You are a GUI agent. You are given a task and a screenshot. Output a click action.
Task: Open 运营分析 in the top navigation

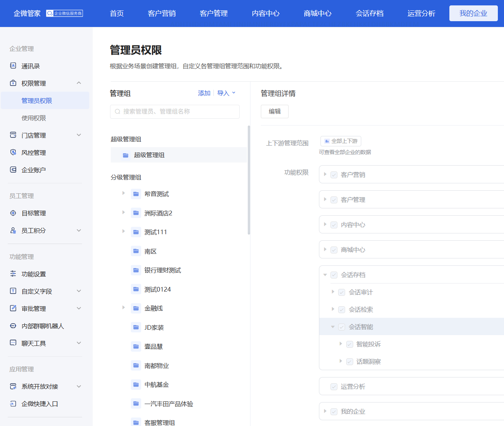tap(421, 13)
